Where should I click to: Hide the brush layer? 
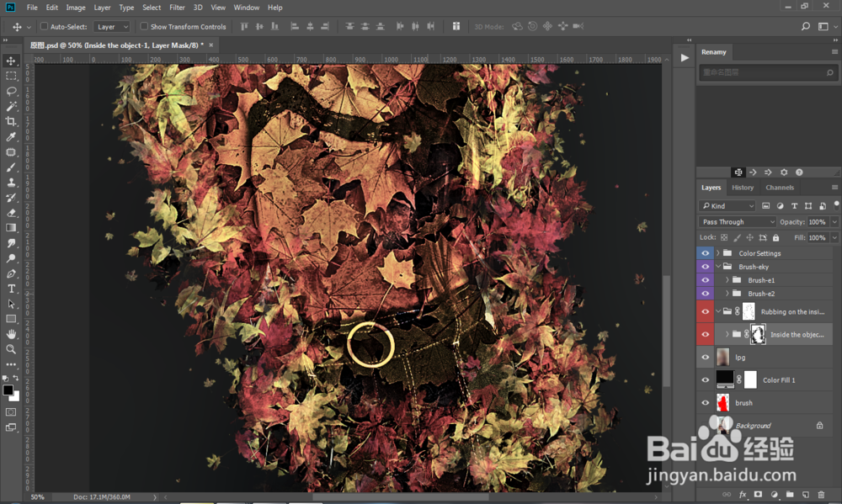tap(705, 402)
